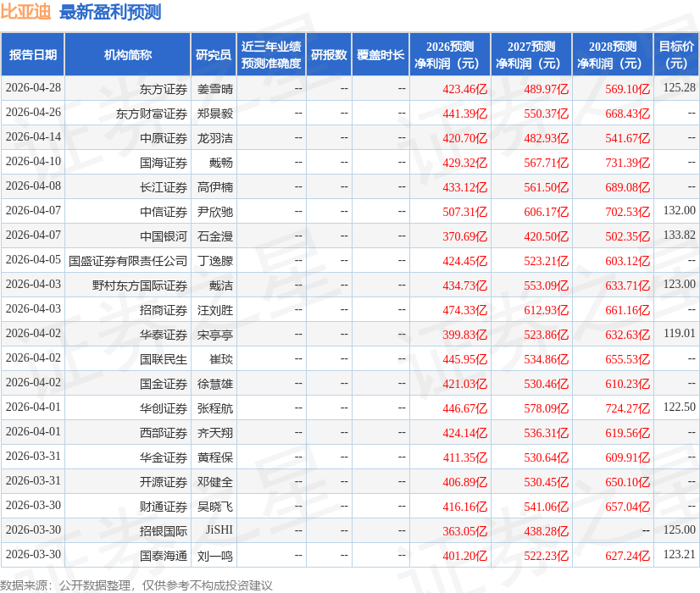700x593 pixels.
Task: Click the target price 123.21
Action: (x=679, y=554)
